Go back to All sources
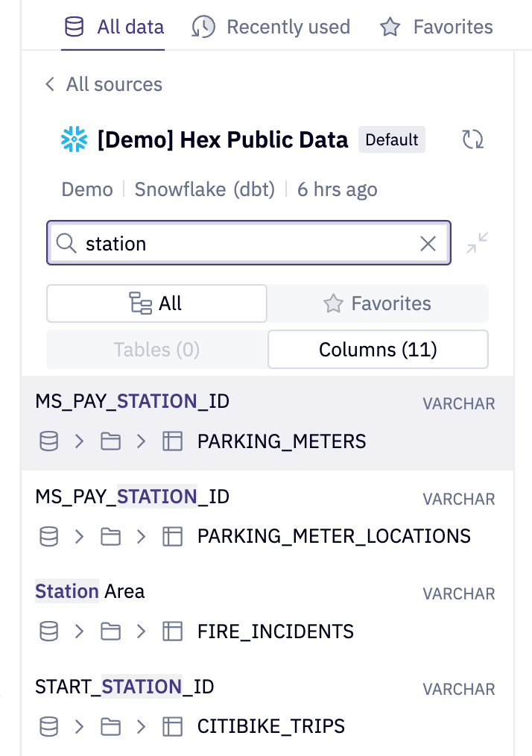This screenshot has height=756, width=532. (113, 84)
